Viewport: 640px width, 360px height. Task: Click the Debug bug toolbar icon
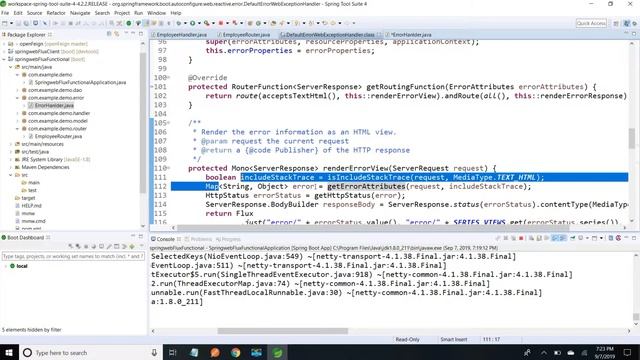tap(178, 23)
